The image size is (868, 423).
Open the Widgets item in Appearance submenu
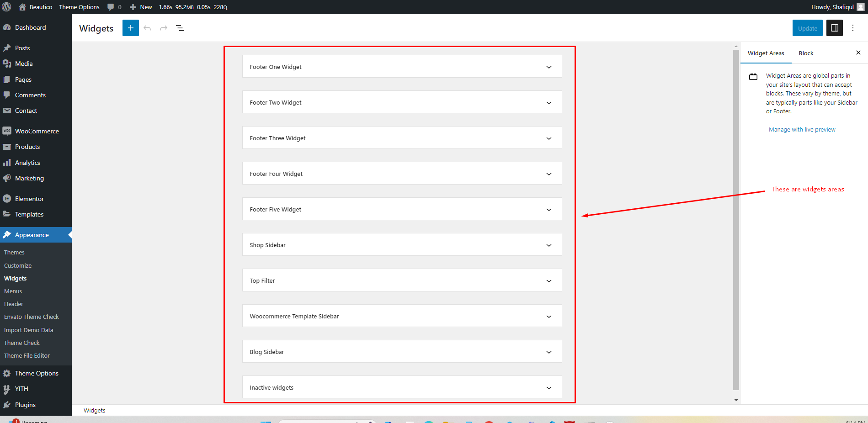point(16,278)
